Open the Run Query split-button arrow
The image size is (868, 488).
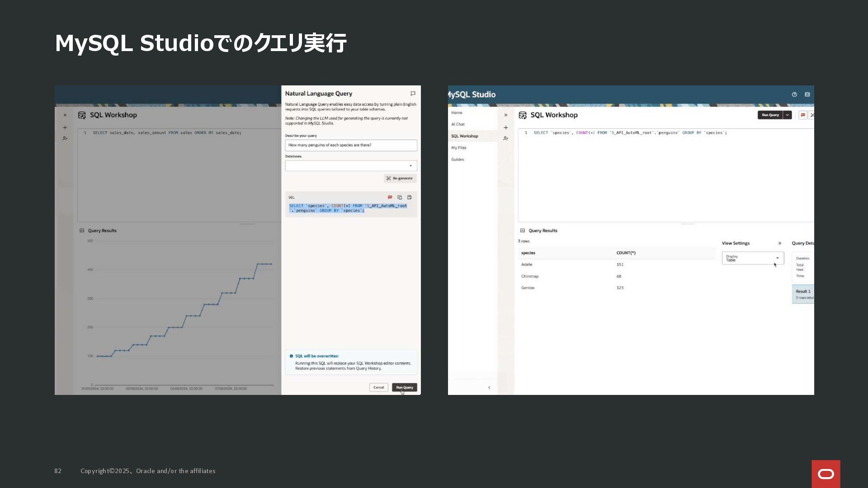tap(788, 115)
